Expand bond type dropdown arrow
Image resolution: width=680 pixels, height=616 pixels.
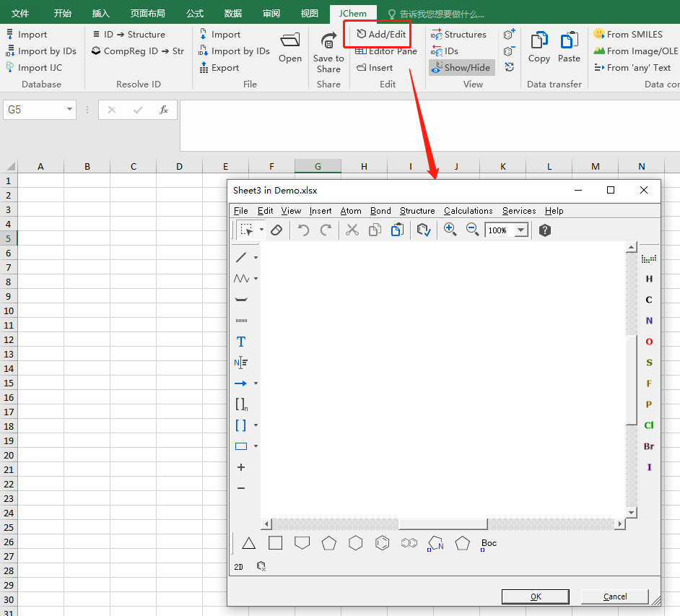[256, 258]
